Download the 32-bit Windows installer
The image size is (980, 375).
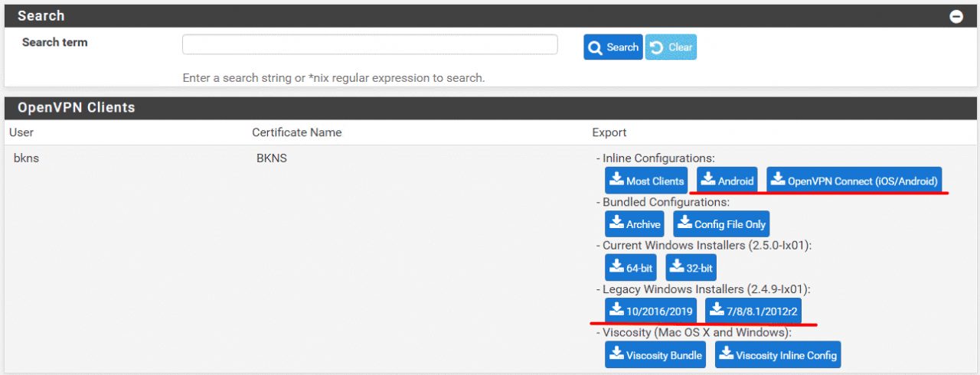(x=691, y=268)
